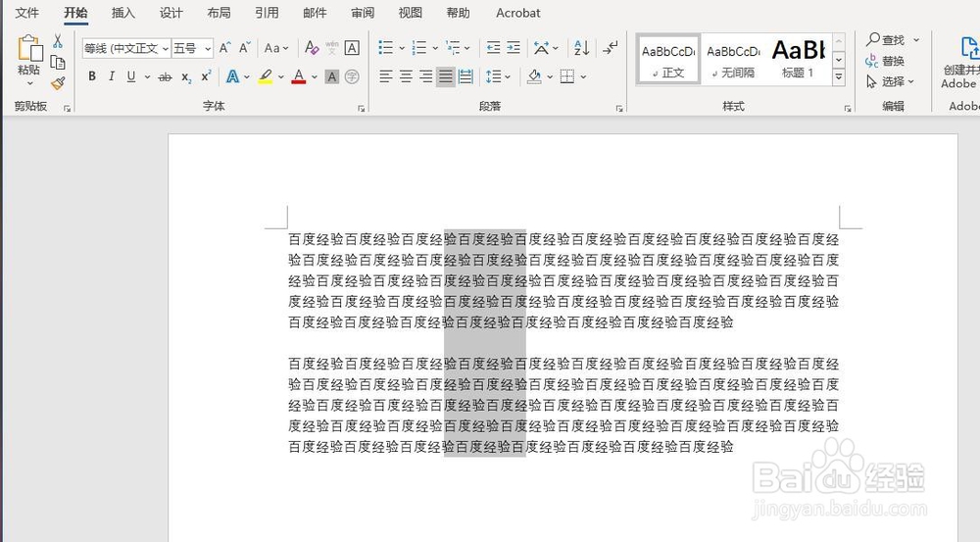The width and height of the screenshot is (980, 542).
Task: Select the Format Painter brush
Action: tap(58, 83)
